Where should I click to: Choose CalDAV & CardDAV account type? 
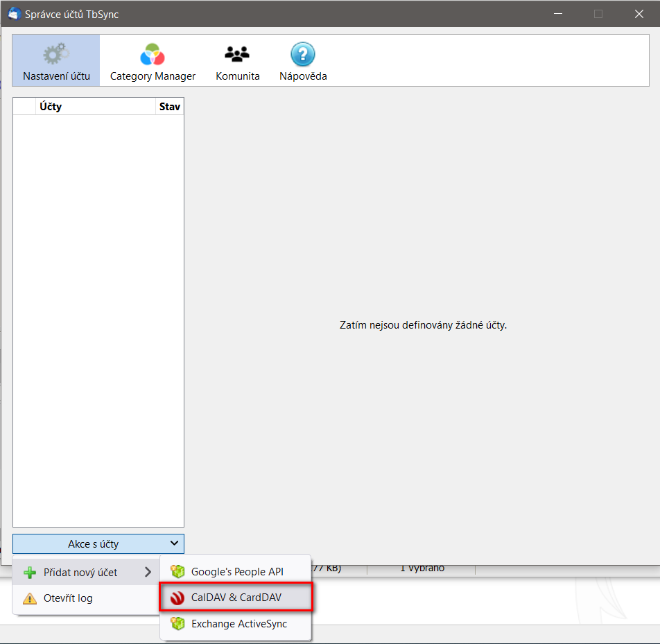[x=236, y=598]
